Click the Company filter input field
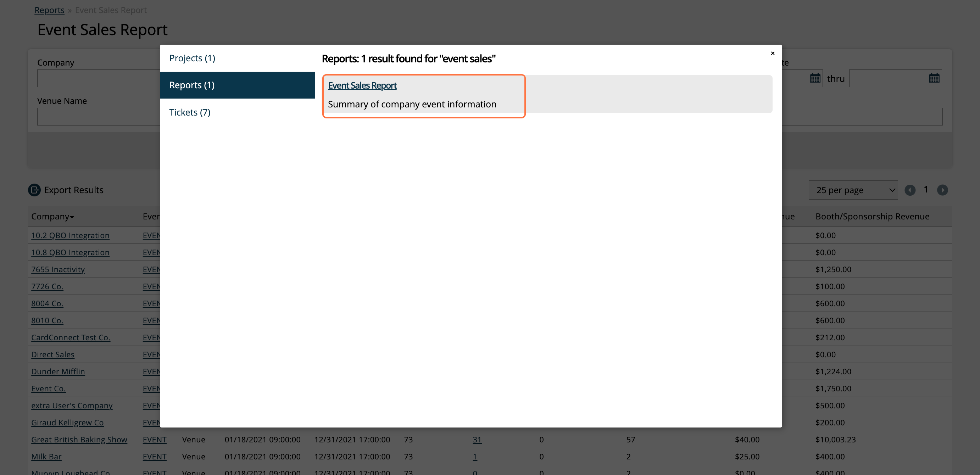The image size is (980, 475). click(99, 78)
